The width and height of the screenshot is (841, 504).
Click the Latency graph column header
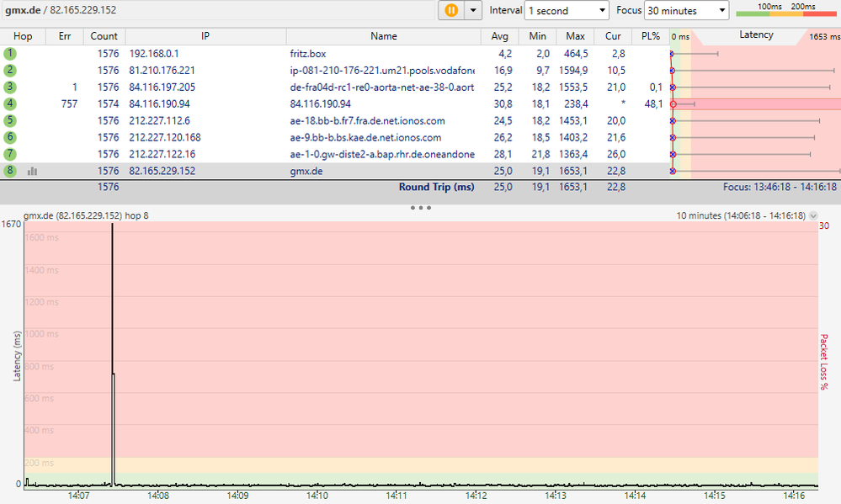(756, 34)
